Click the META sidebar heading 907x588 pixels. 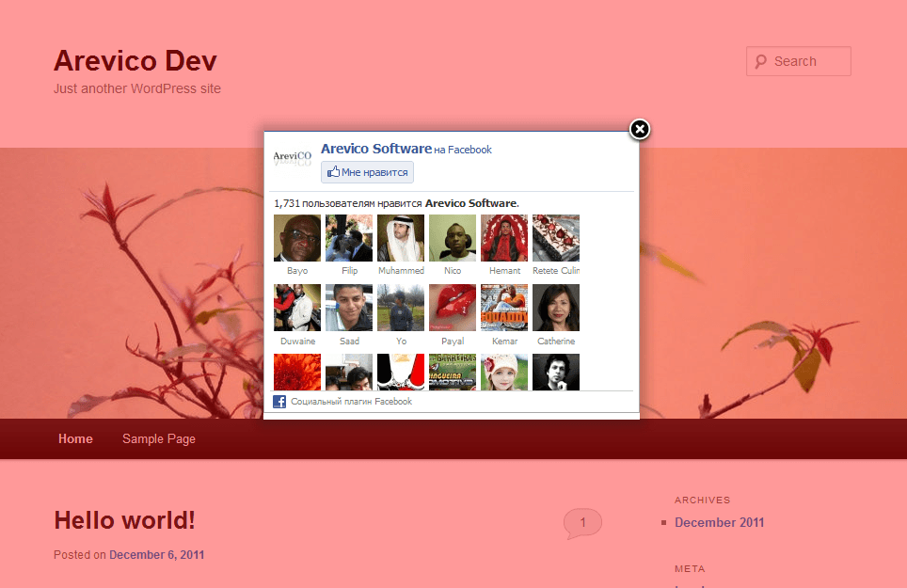pos(690,569)
